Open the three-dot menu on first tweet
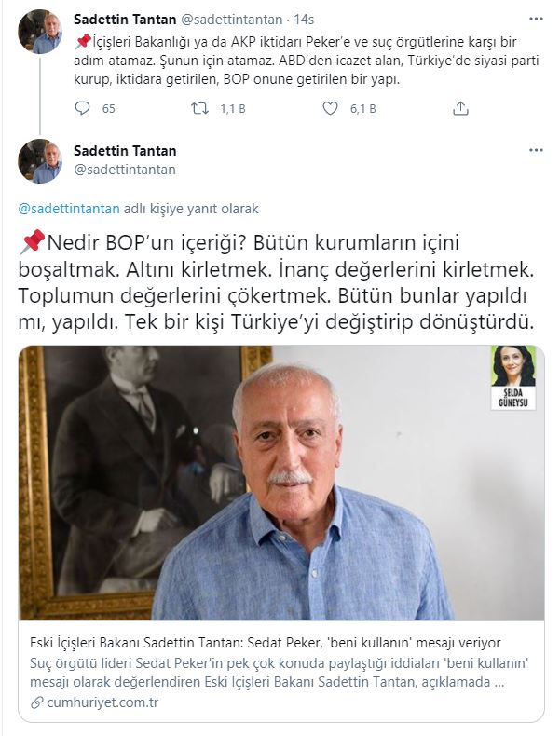This screenshot has height=736, width=560. point(536,20)
